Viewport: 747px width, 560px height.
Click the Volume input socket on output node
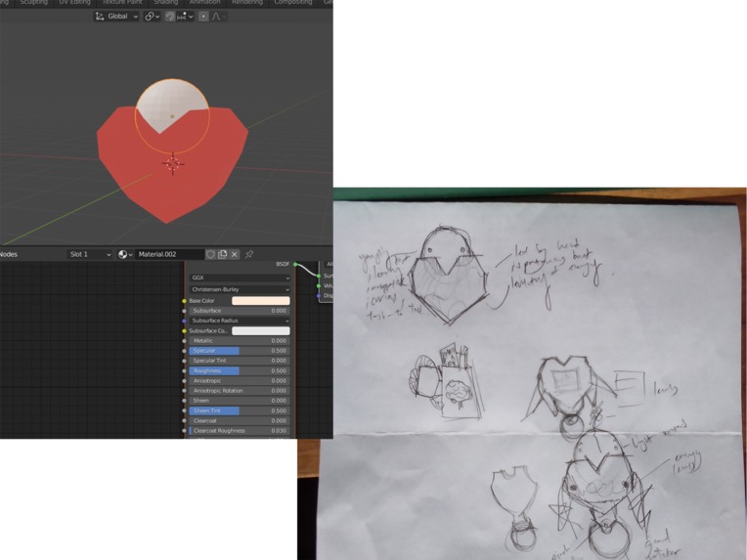pyautogui.click(x=319, y=285)
